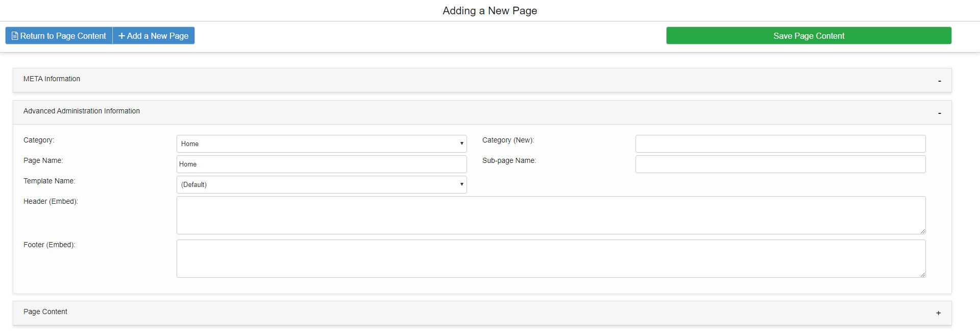Collapse Advanced Administration Information minus icon
The width and height of the screenshot is (980, 334).
939,113
